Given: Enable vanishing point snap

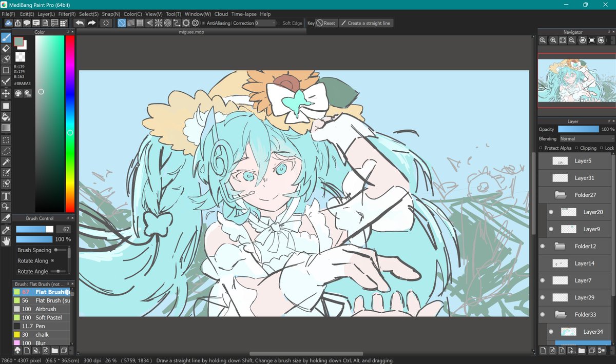Looking at the screenshot, I should coord(149,23).
